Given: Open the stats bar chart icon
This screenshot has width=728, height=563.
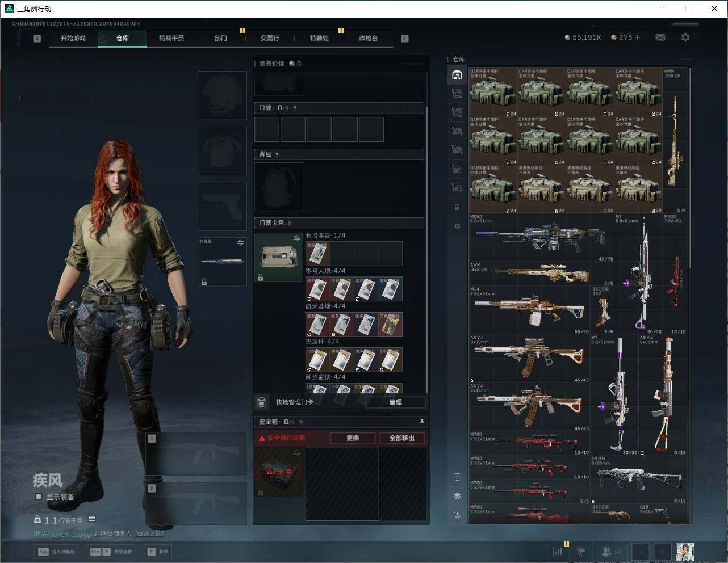Looking at the screenshot, I should click(x=558, y=551).
